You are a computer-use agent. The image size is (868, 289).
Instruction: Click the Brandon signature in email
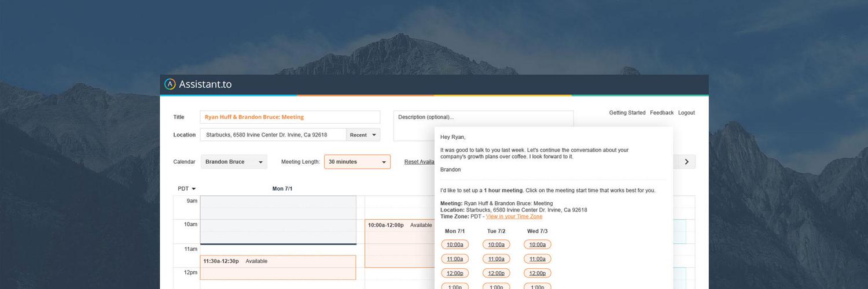(x=450, y=169)
